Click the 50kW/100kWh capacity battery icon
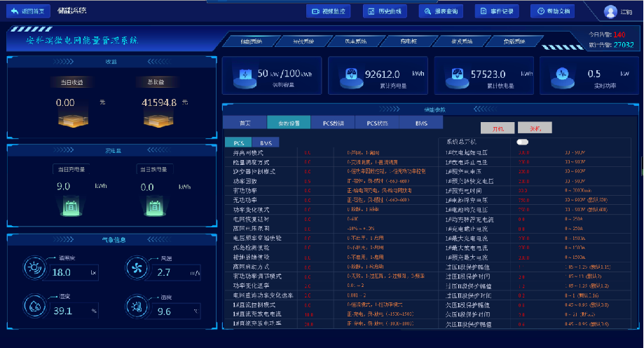The image size is (644, 348). [245, 77]
